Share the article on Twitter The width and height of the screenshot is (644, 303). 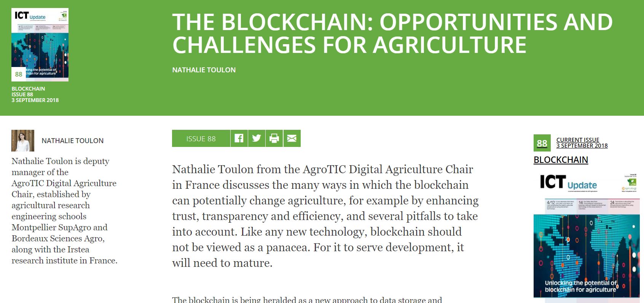tap(257, 138)
